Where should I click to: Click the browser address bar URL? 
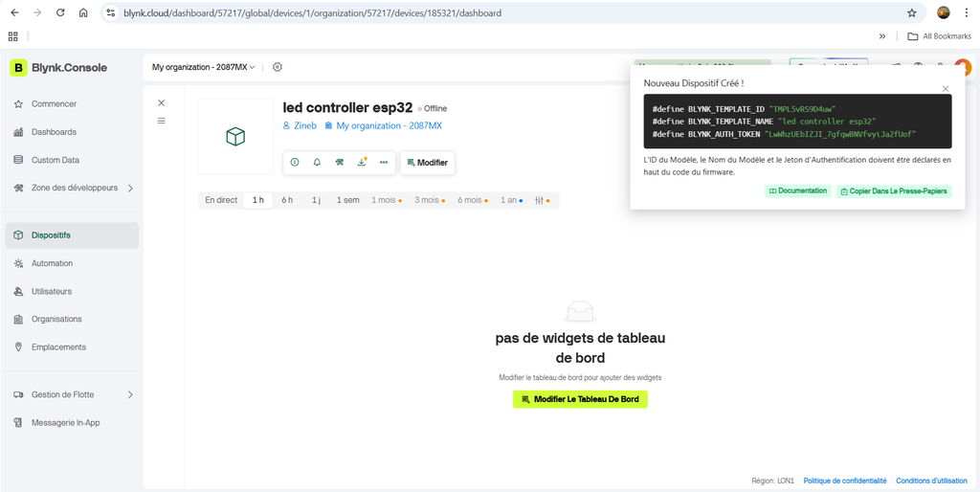coord(313,12)
